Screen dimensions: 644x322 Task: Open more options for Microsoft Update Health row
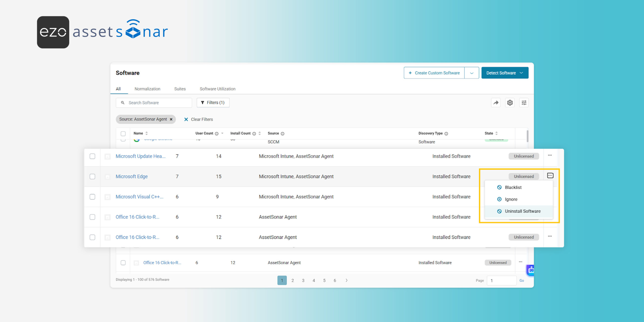coord(550,155)
